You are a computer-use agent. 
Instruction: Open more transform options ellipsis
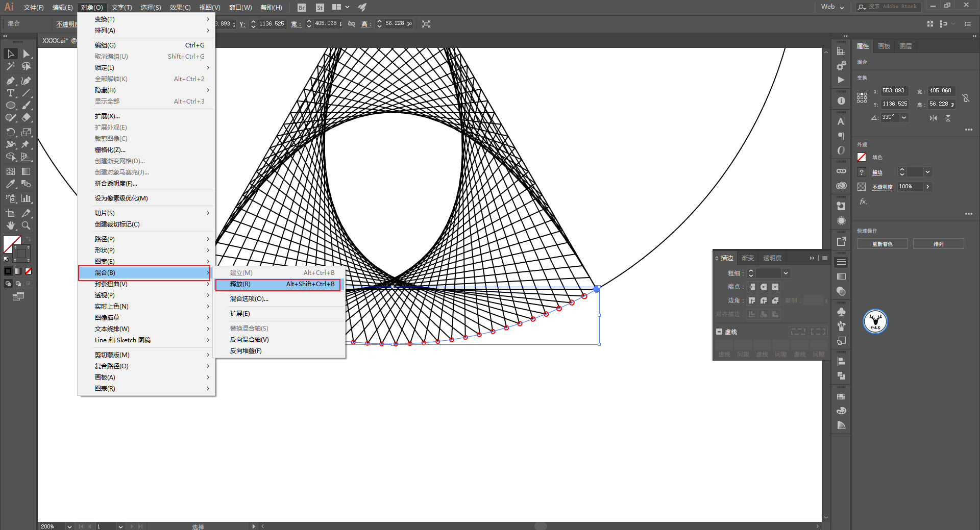pyautogui.click(x=968, y=130)
